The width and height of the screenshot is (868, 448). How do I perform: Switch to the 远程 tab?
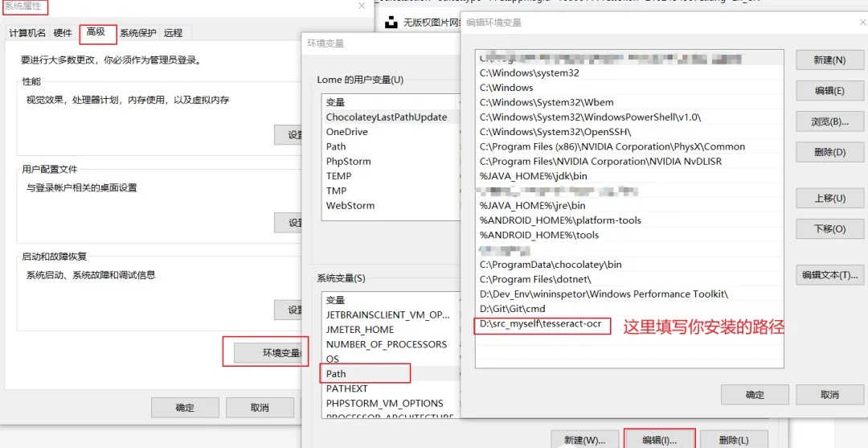click(x=173, y=33)
